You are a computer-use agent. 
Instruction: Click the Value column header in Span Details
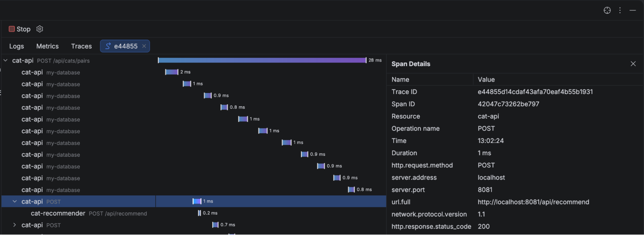point(486,80)
